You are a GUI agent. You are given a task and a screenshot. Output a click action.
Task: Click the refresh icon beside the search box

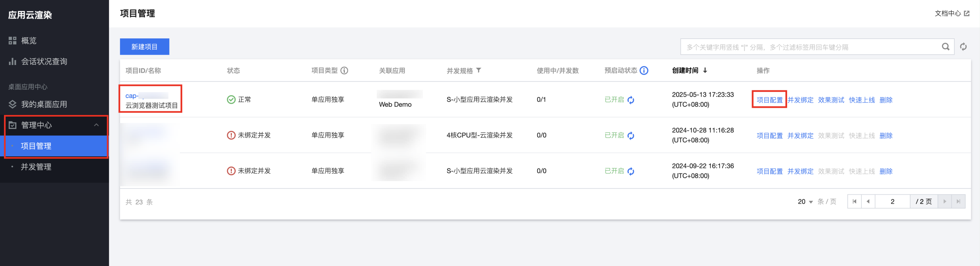coord(963,47)
